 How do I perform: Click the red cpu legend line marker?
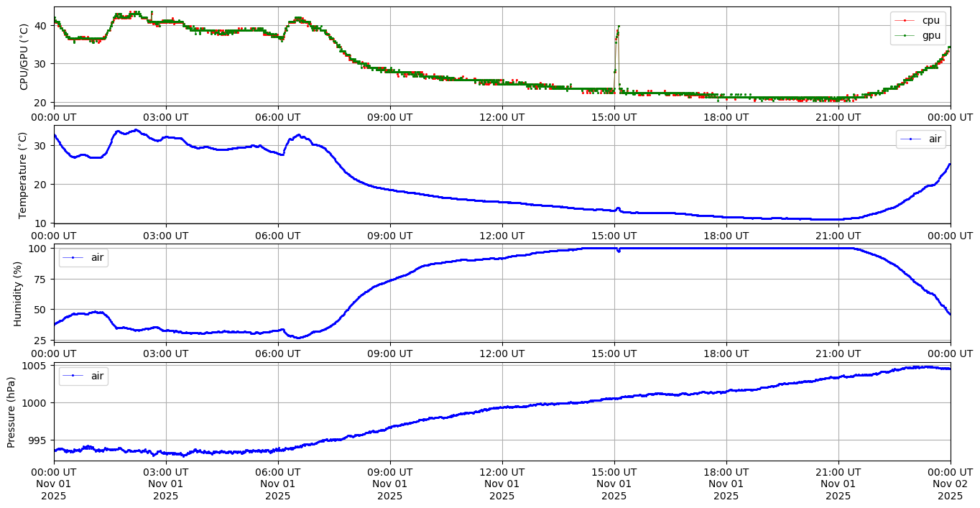[x=905, y=21]
